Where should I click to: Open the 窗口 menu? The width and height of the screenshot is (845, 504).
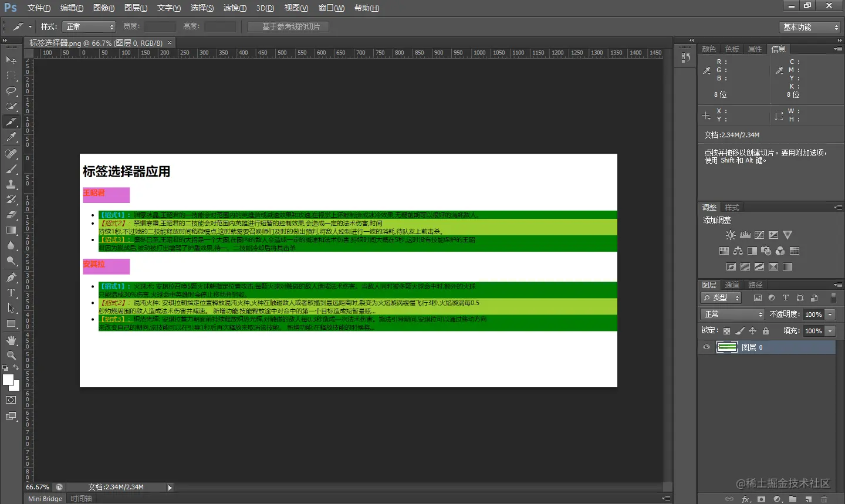332,8
